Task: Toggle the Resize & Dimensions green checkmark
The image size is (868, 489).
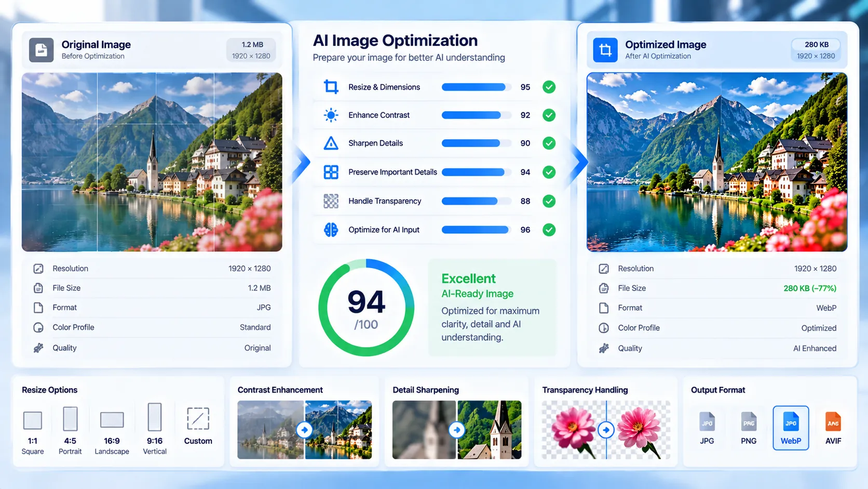Action: (549, 87)
